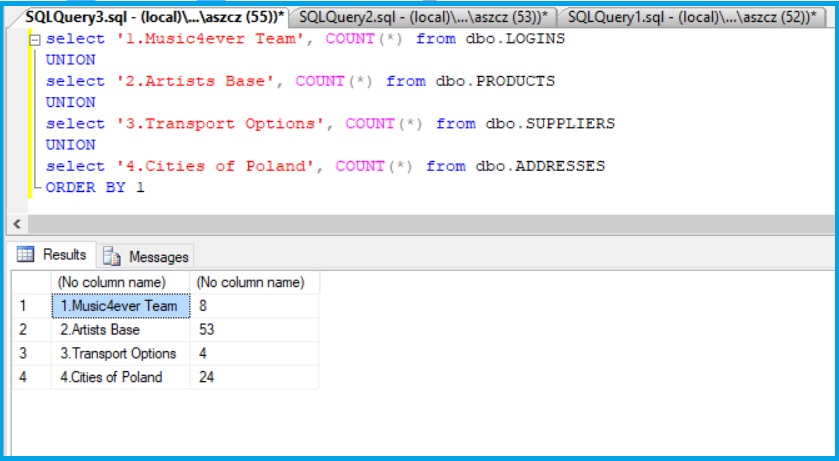Collapse the query code block outline
839x461 pixels.
click(35, 40)
